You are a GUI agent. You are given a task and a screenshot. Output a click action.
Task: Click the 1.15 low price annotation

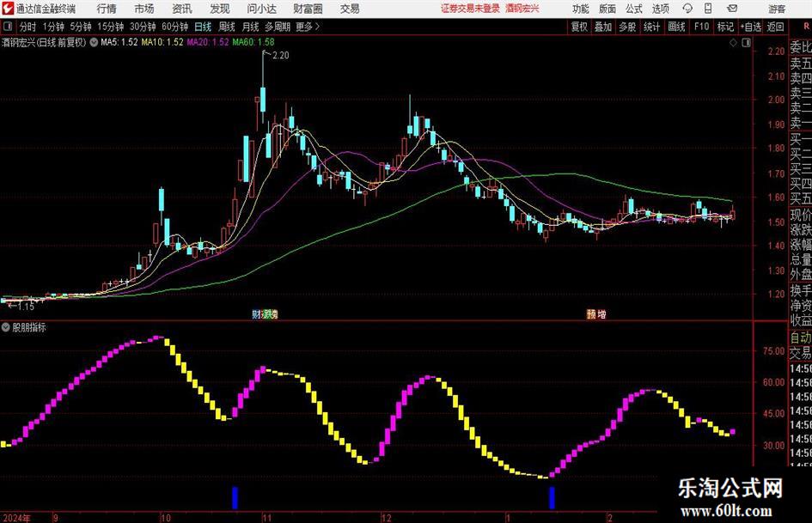[26, 307]
